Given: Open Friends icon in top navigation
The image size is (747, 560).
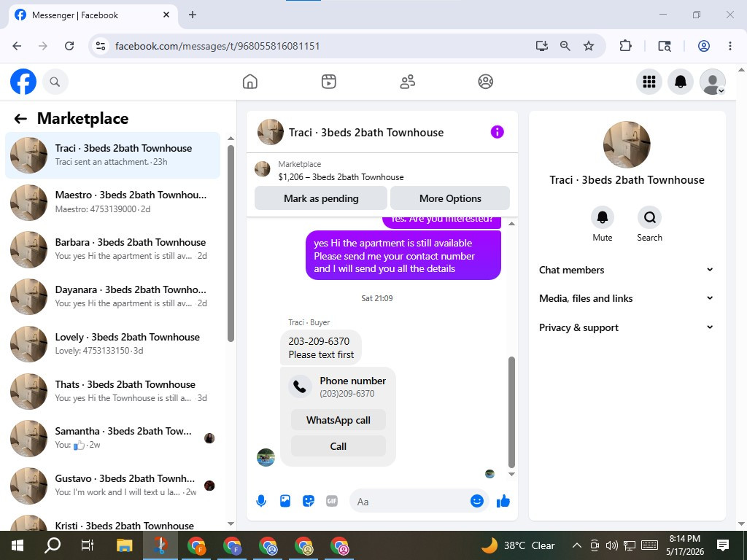Looking at the screenshot, I should 407,82.
